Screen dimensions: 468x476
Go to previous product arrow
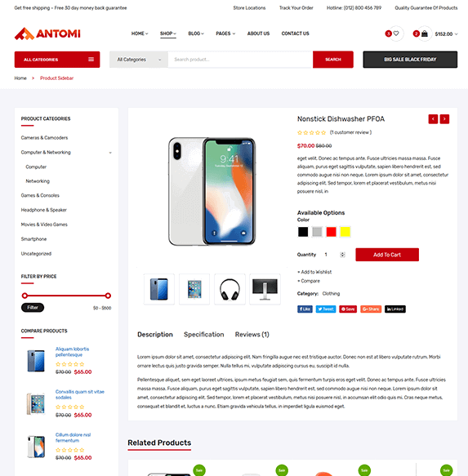433,119
